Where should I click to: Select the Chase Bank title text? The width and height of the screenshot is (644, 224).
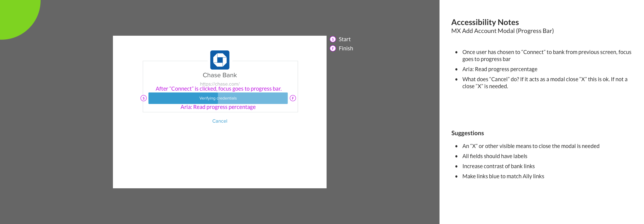220,75
